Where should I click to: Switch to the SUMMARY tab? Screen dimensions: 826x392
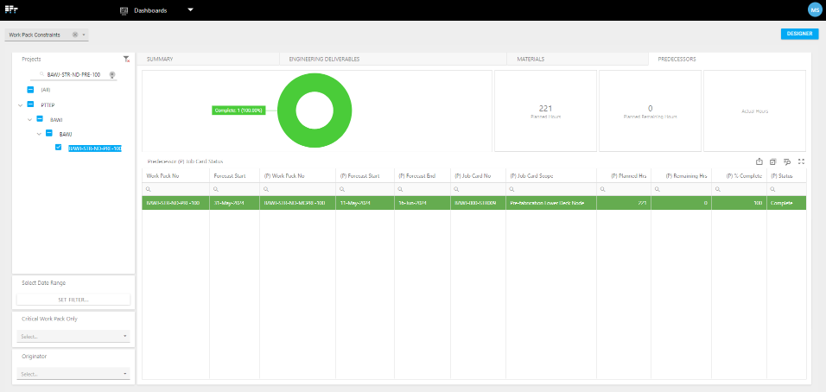[160, 59]
